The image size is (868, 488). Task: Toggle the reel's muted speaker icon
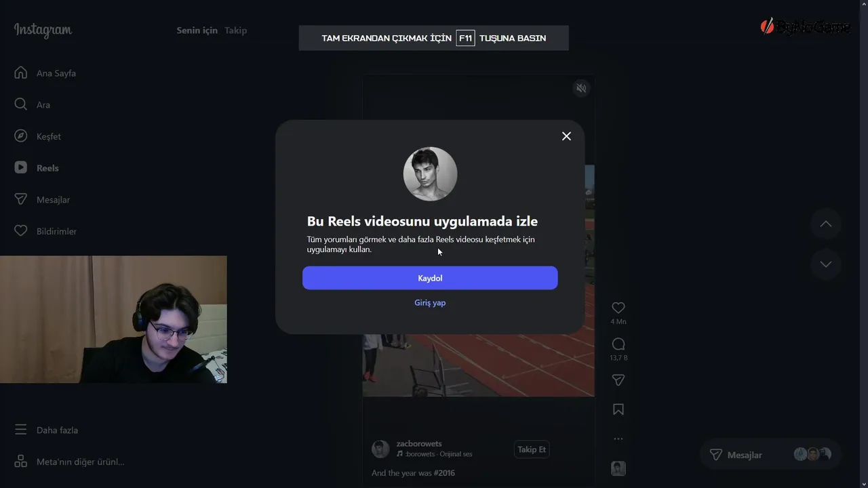[x=581, y=88]
